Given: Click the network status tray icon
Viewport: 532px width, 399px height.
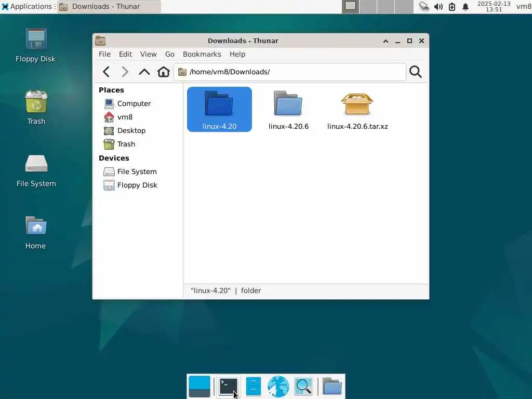Looking at the screenshot, I should tap(424, 6).
